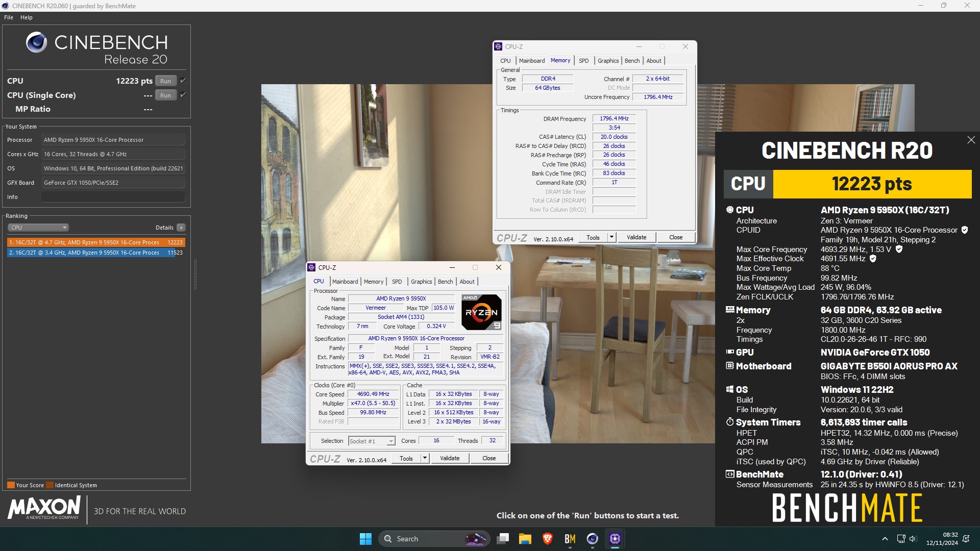This screenshot has width=980, height=551.
Task: Click Core Speed 4690.49 MHz value
Action: click(x=373, y=394)
